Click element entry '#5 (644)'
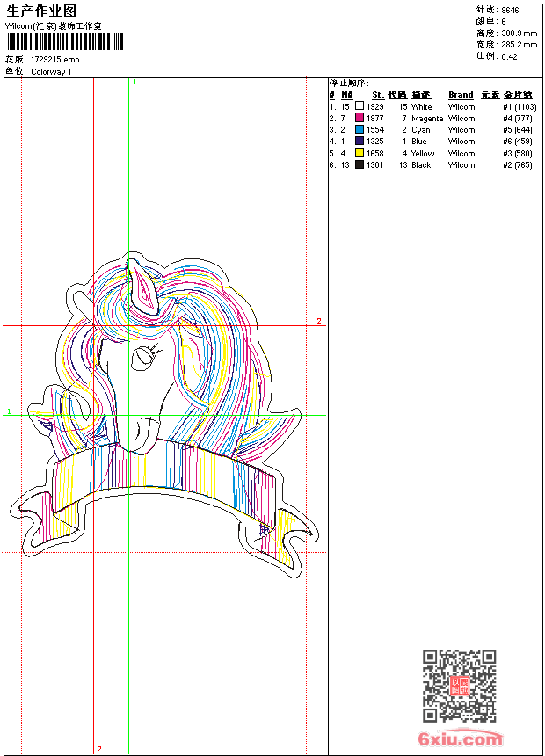This screenshot has height=756, width=545. [518, 130]
